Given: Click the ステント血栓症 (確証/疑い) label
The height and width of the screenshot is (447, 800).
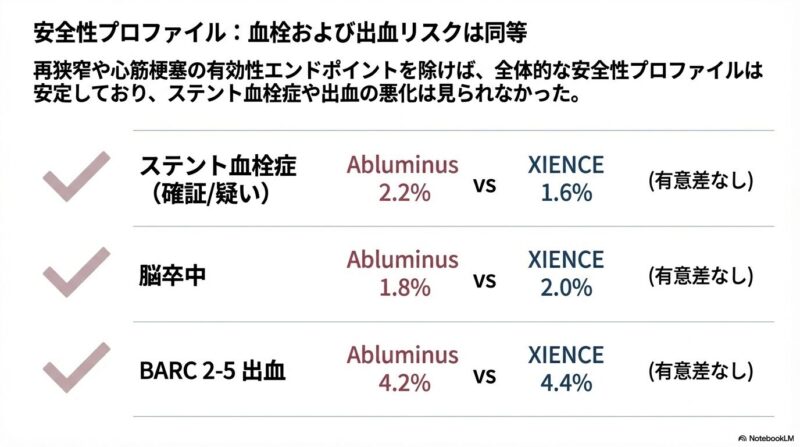Looking at the screenshot, I should click(x=218, y=178).
